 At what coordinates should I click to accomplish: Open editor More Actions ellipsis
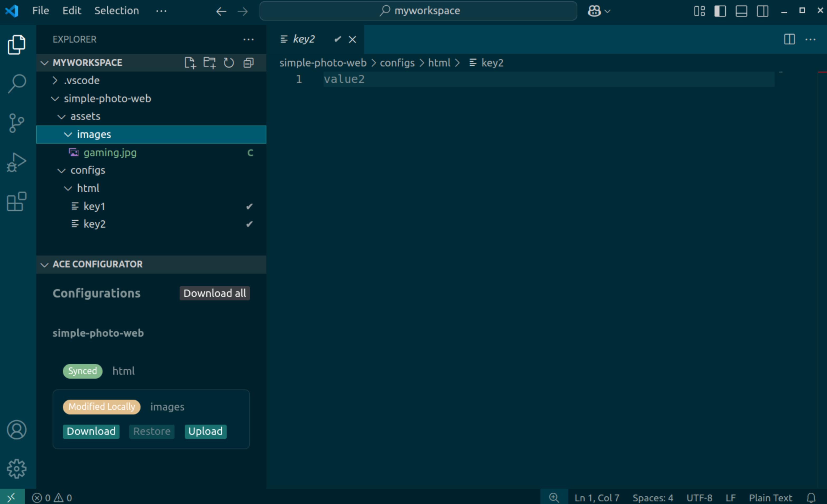811,39
